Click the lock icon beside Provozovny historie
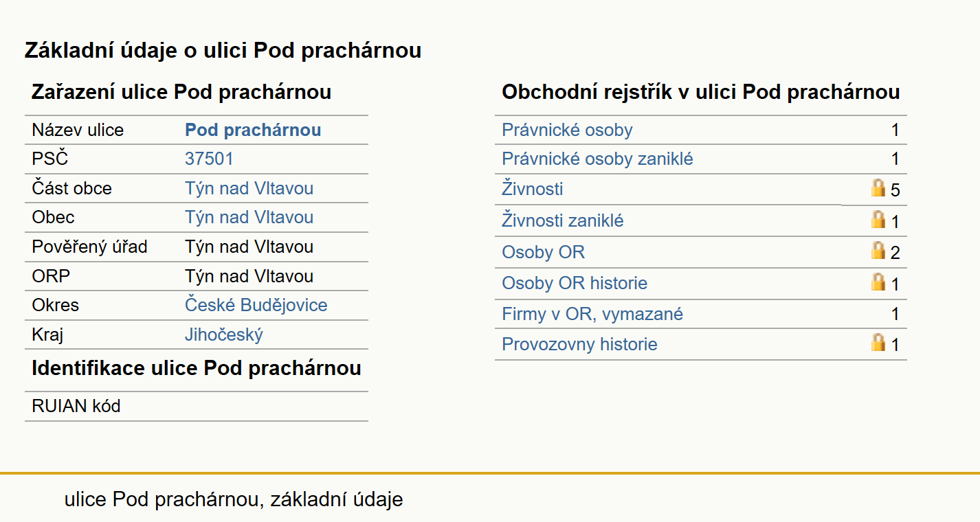980x522 pixels. click(x=878, y=342)
